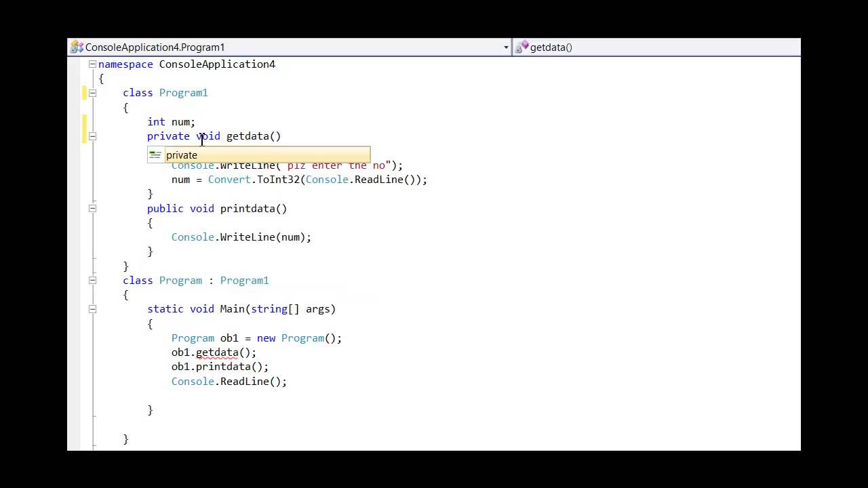Open the getdata() member dropdown
The image size is (868, 488).
(x=656, y=47)
